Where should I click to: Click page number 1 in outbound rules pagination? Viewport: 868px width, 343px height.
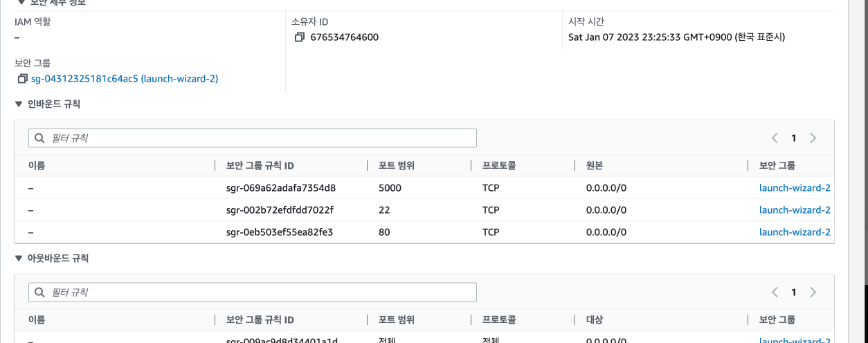coord(794,293)
